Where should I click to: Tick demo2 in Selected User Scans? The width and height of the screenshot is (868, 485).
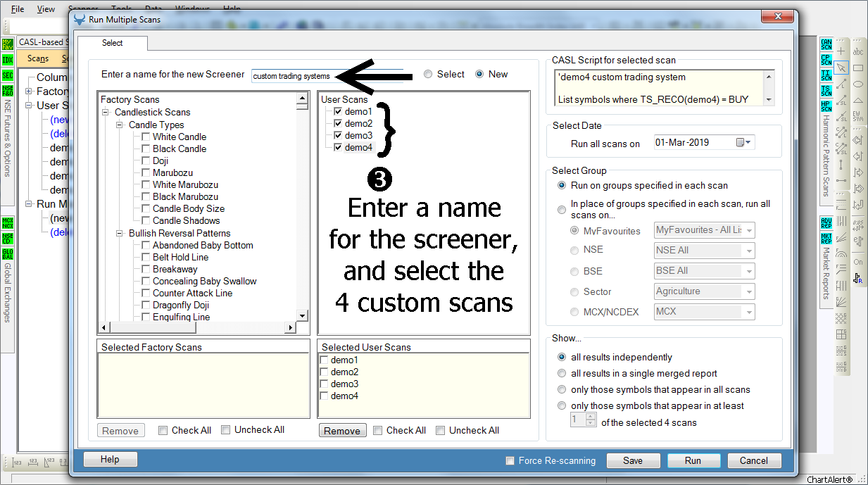(x=324, y=372)
